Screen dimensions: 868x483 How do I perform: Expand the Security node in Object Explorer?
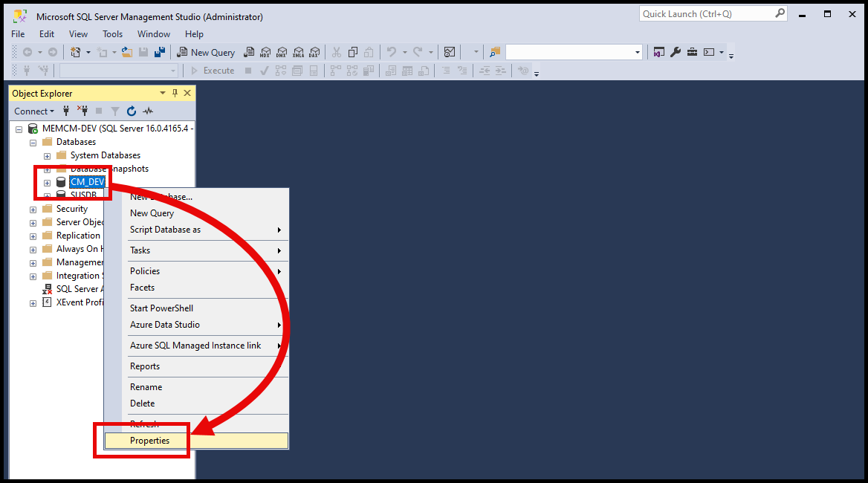[x=32, y=209]
